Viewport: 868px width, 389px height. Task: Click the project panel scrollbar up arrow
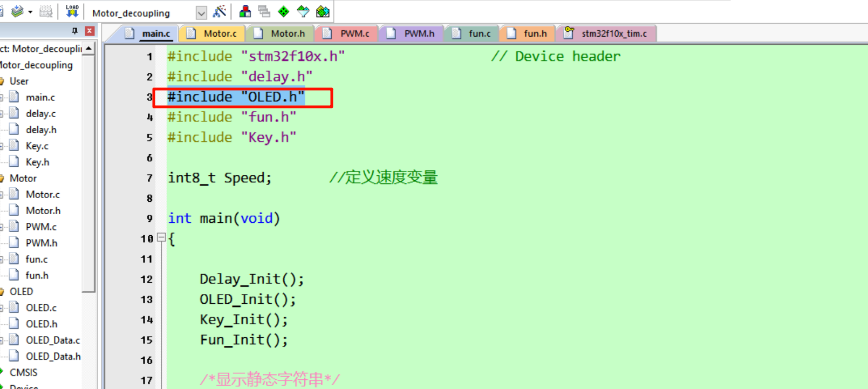tap(89, 48)
